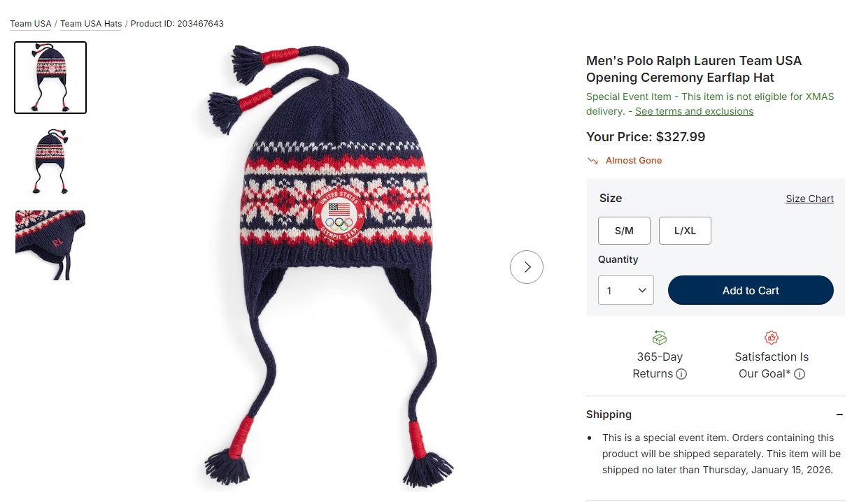Open info icon beside Our Goal
Viewport: 852px width, 504px height.
[x=800, y=374]
